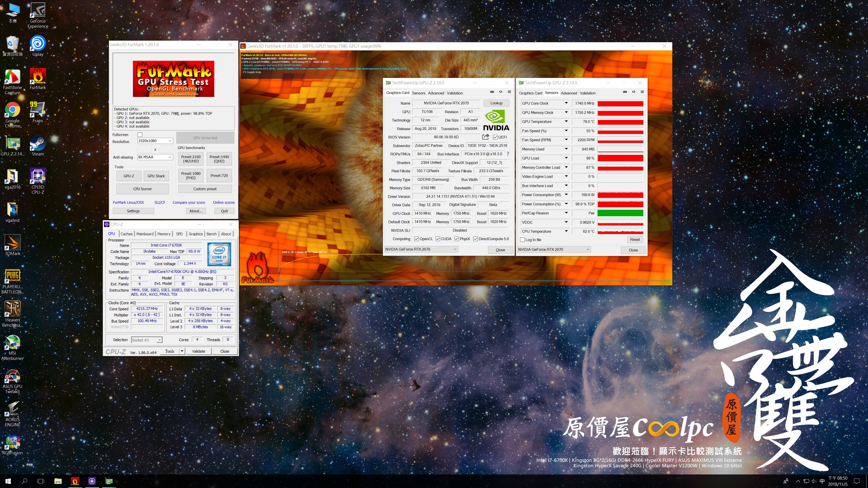Switch to the Memory tab in CPU-Z
This screenshot has height=488, width=868.
[164, 234]
